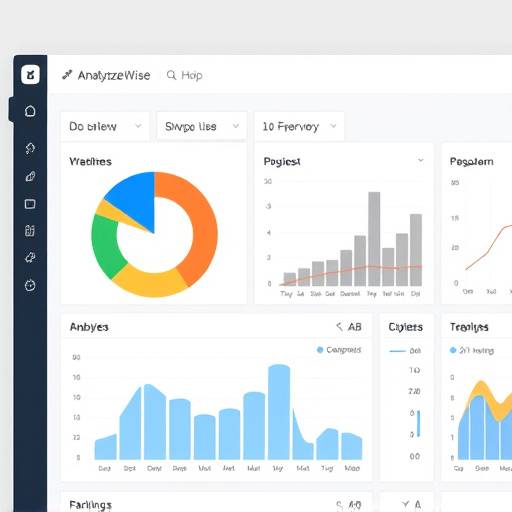
Task: Open the 10 Frervoy dropdown
Action: coord(299,126)
